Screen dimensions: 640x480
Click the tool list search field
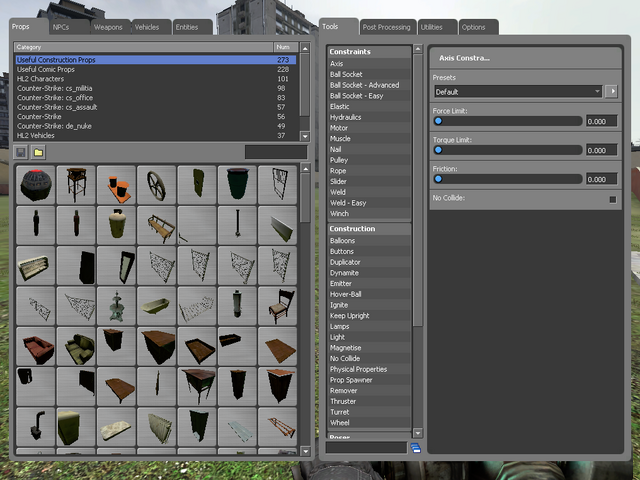tap(366, 448)
